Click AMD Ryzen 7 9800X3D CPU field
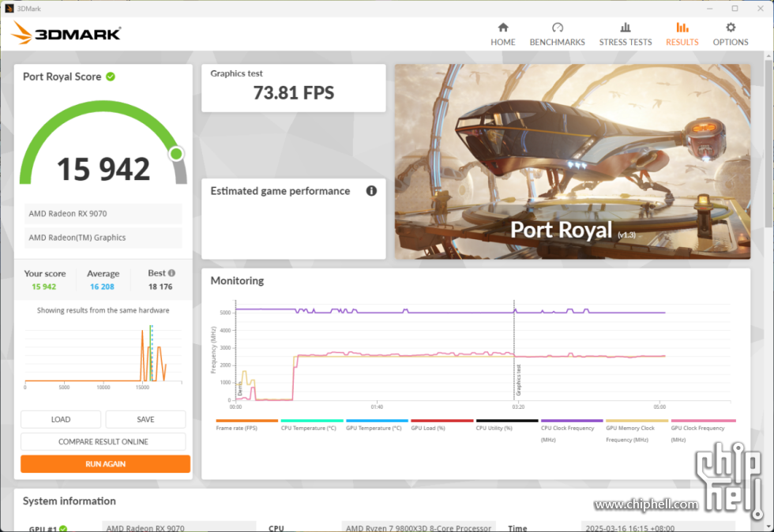The width and height of the screenshot is (774, 532). (x=418, y=527)
